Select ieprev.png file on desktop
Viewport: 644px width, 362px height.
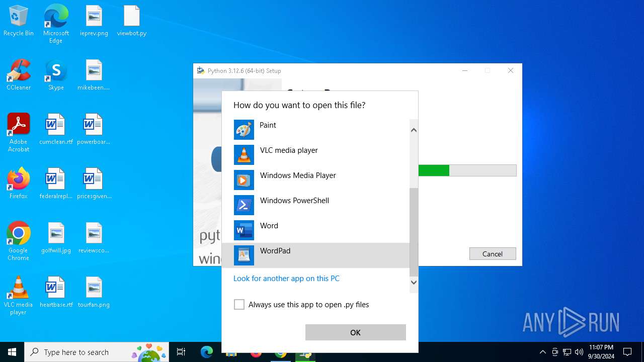point(94,21)
